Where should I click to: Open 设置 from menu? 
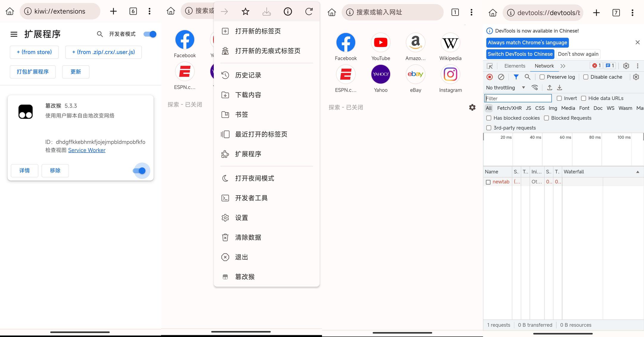(267, 218)
